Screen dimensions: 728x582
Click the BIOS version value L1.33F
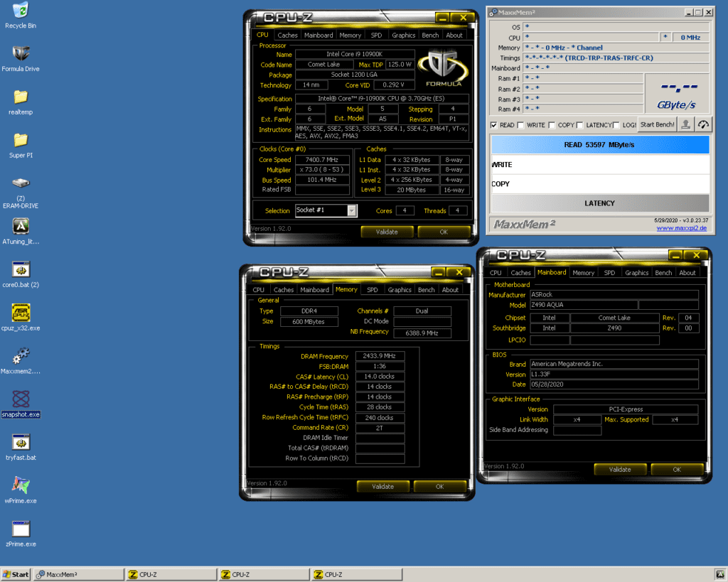click(614, 374)
